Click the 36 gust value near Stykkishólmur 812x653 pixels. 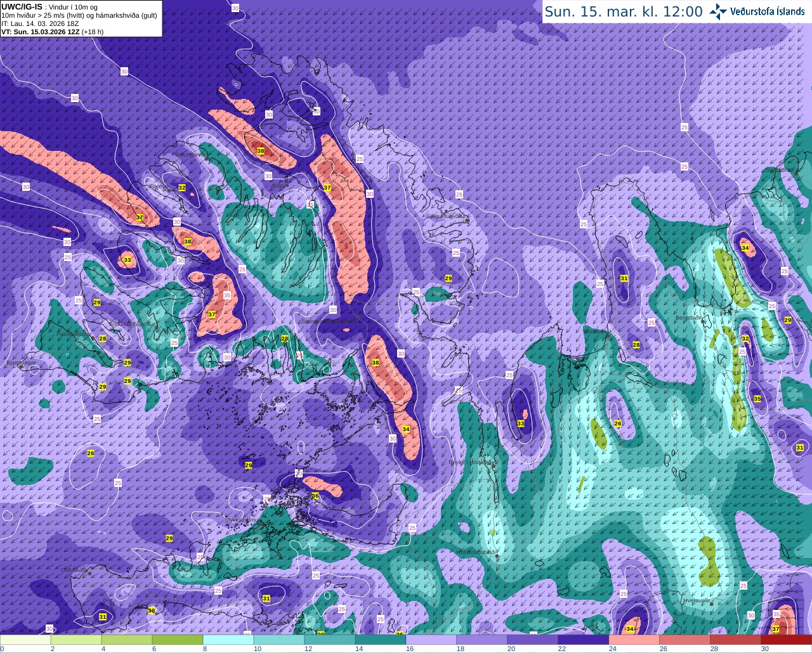[x=315, y=496]
